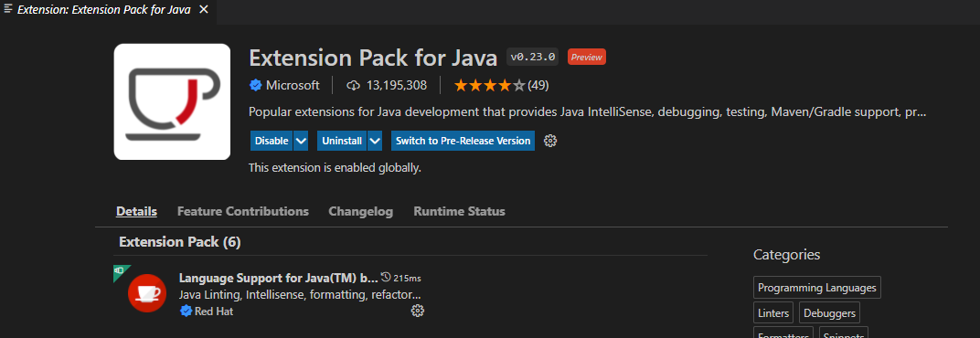Click Switch to Pre-Release Version button
This screenshot has height=338, width=980.
(x=463, y=141)
